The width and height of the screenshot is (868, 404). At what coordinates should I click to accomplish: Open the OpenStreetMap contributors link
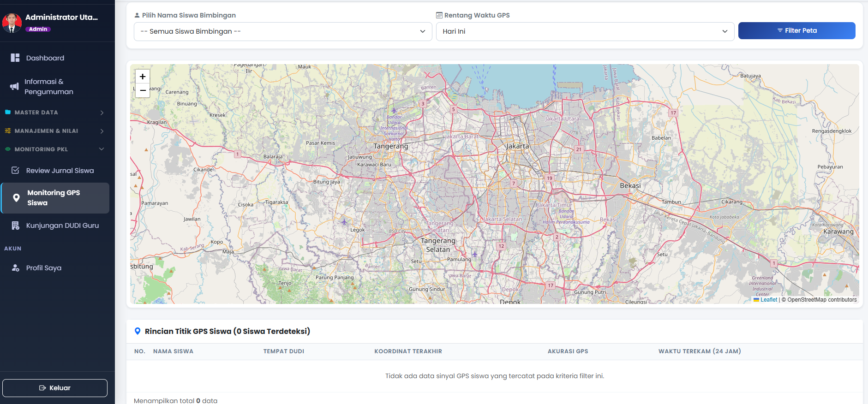click(822, 300)
